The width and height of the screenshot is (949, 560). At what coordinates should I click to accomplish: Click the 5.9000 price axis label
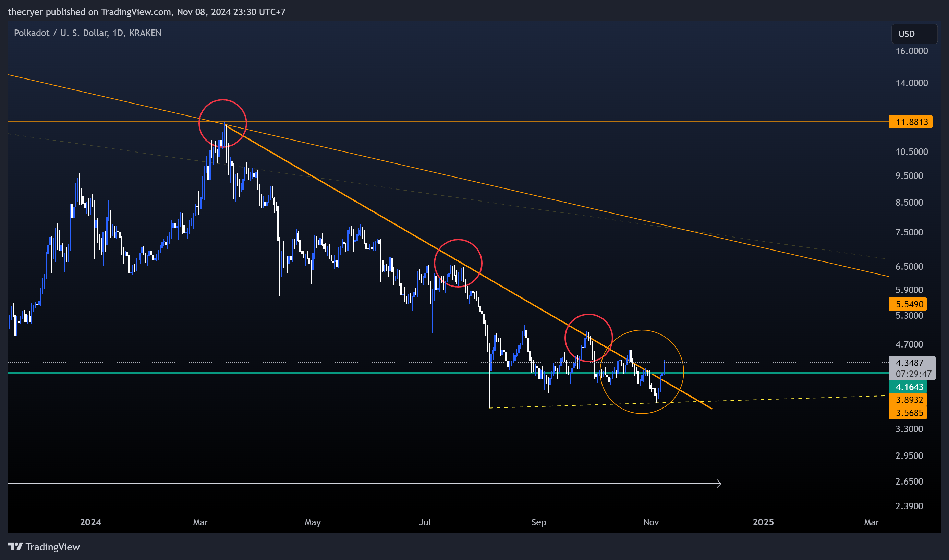coord(909,290)
